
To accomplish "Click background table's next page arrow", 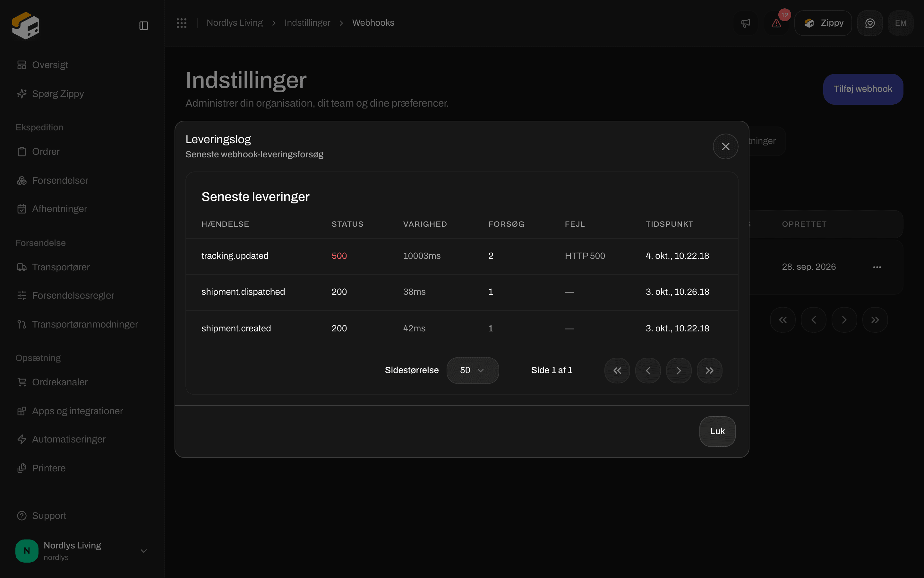I will coord(844,320).
